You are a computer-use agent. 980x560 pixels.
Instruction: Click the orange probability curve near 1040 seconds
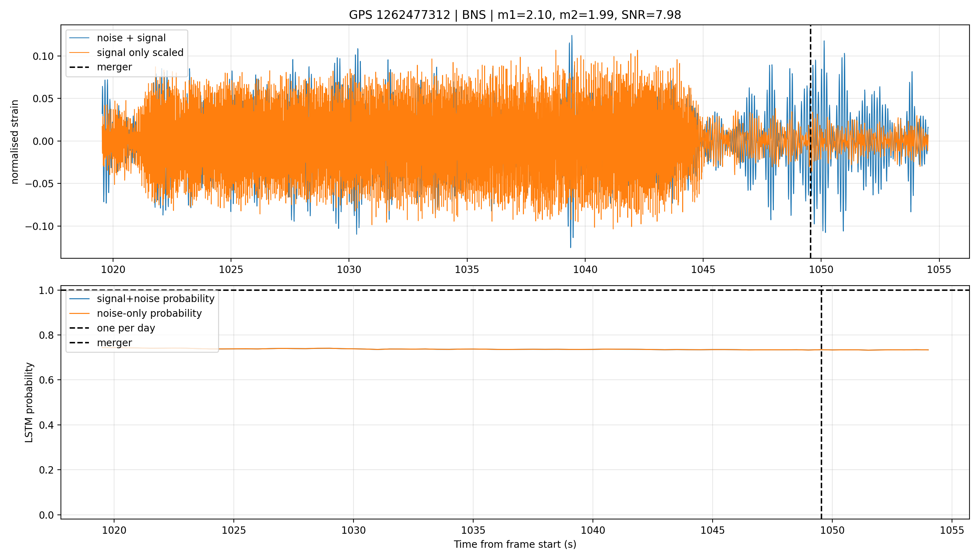click(x=593, y=349)
